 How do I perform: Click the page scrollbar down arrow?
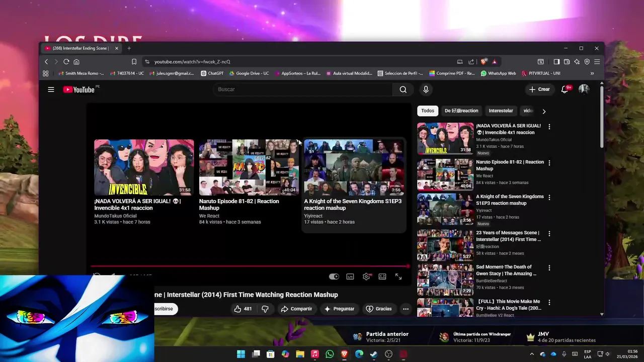(602, 314)
